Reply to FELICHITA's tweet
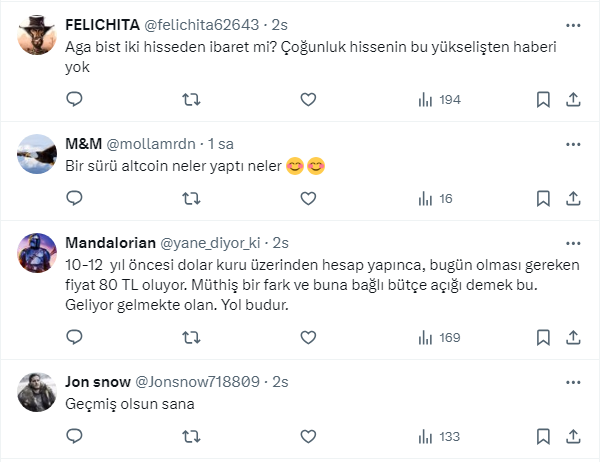This screenshot has width=606, height=462. (73, 99)
